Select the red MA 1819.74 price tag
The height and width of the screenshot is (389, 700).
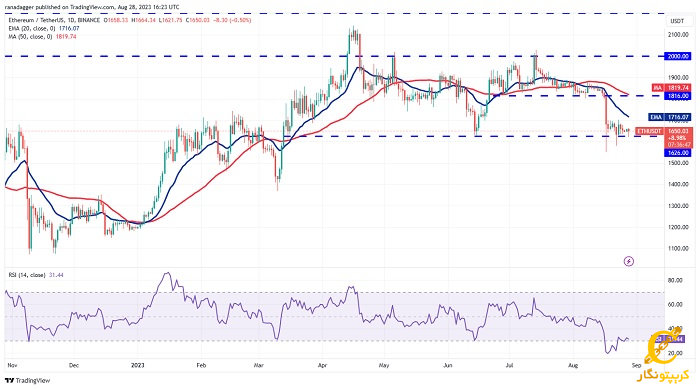tap(671, 88)
